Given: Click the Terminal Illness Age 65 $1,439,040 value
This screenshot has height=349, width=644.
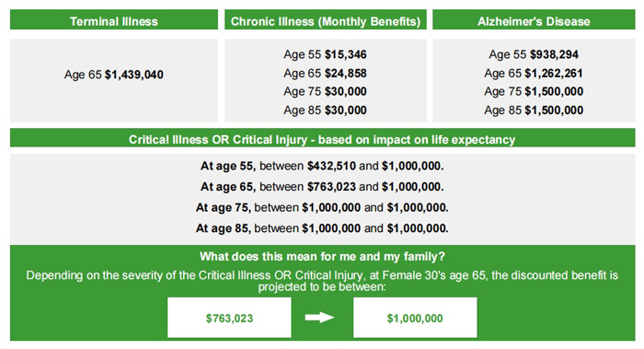Looking at the screenshot, I should coord(114,75).
